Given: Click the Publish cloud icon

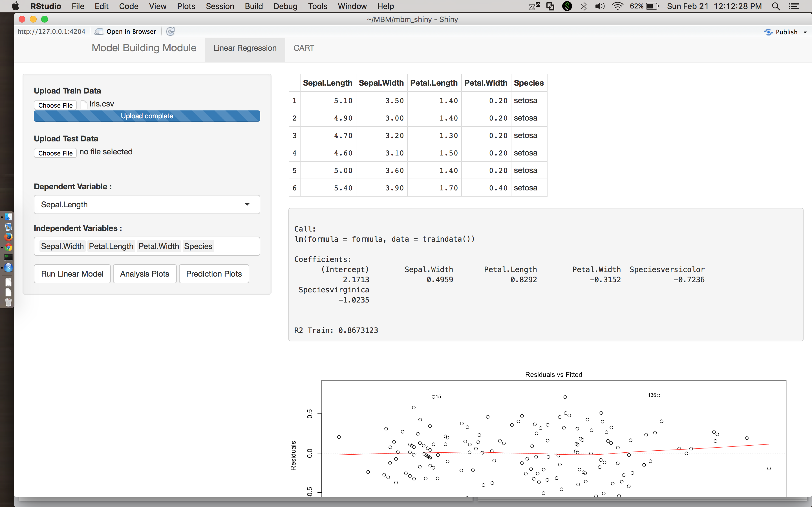Looking at the screenshot, I should (768, 32).
